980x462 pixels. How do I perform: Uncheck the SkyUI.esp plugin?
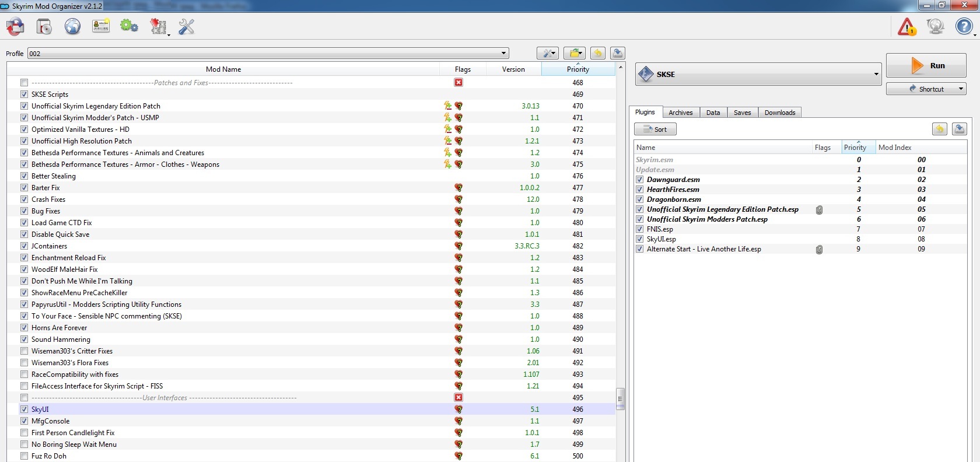[x=640, y=239]
